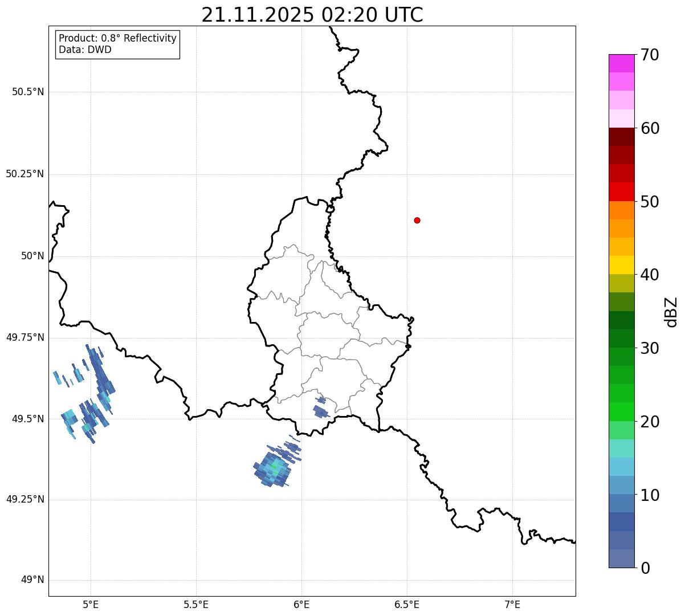Click the 50.25°N latitude label
Screen dimensions: 685x616
tap(25, 174)
